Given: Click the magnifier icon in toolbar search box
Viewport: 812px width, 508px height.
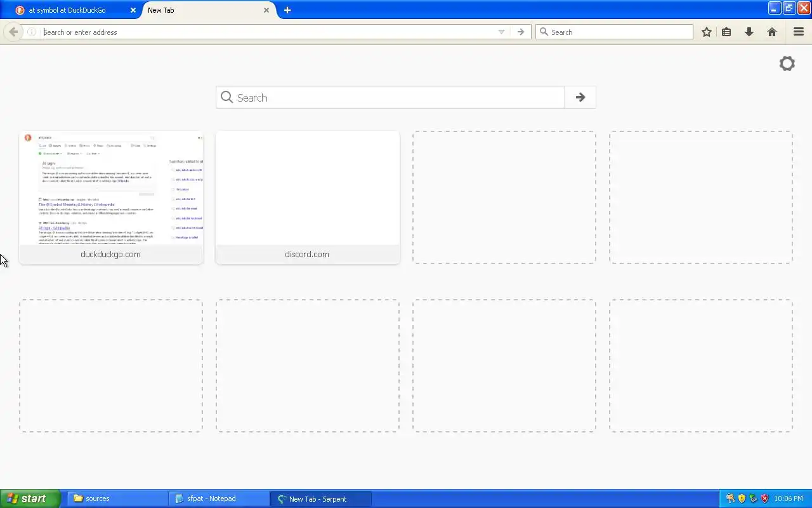Looking at the screenshot, I should click(544, 32).
